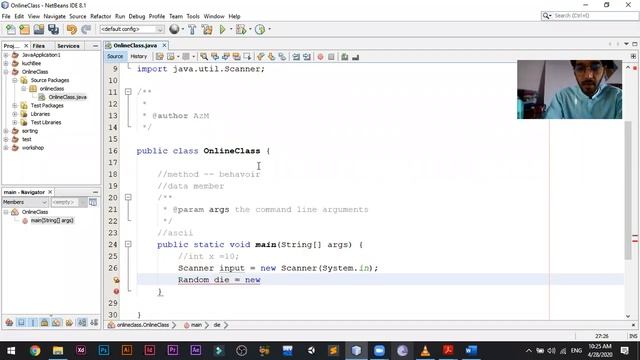640x360 pixels.
Task: Close the OnlineClass.java editor tab
Action: [164, 45]
